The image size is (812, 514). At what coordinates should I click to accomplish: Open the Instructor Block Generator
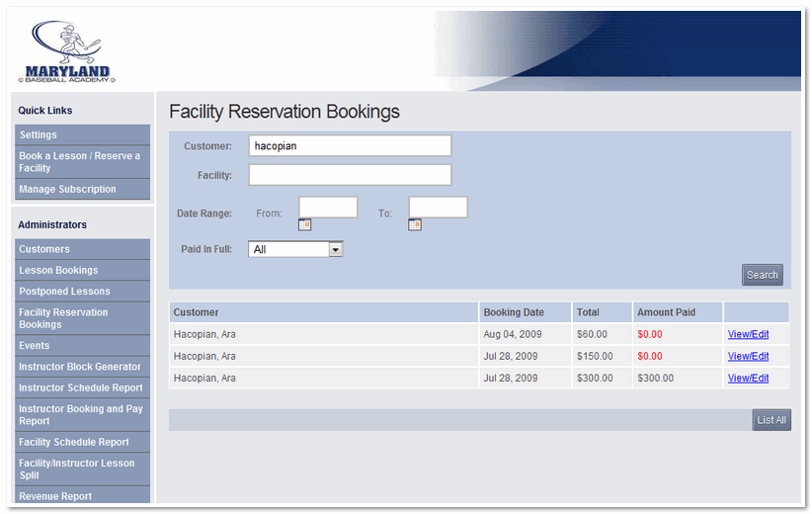tap(82, 367)
